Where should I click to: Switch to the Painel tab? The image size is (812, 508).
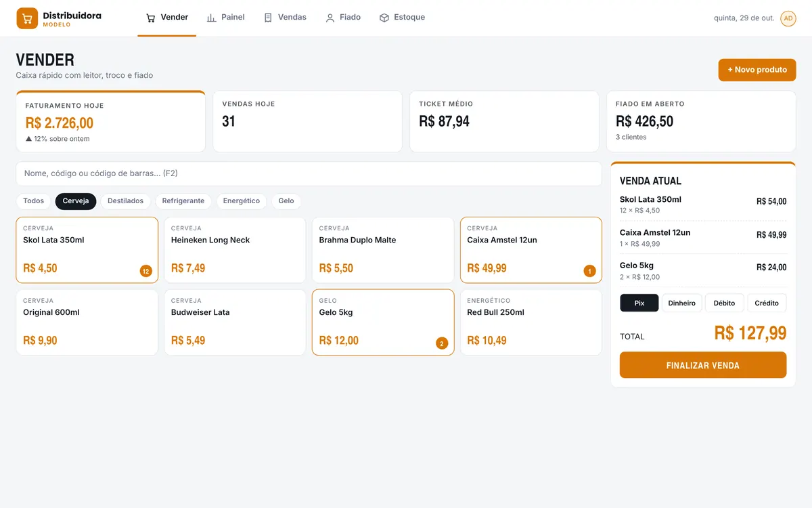[x=226, y=18]
